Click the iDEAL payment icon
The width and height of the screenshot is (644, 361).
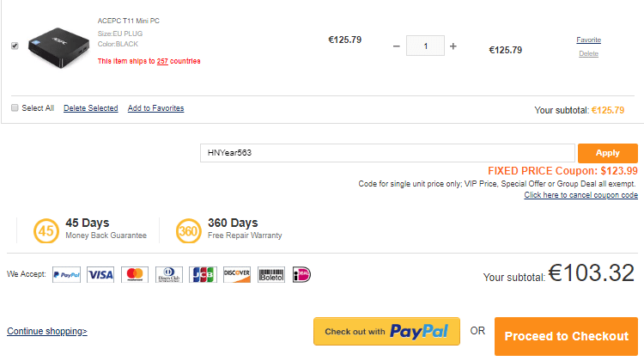point(301,275)
